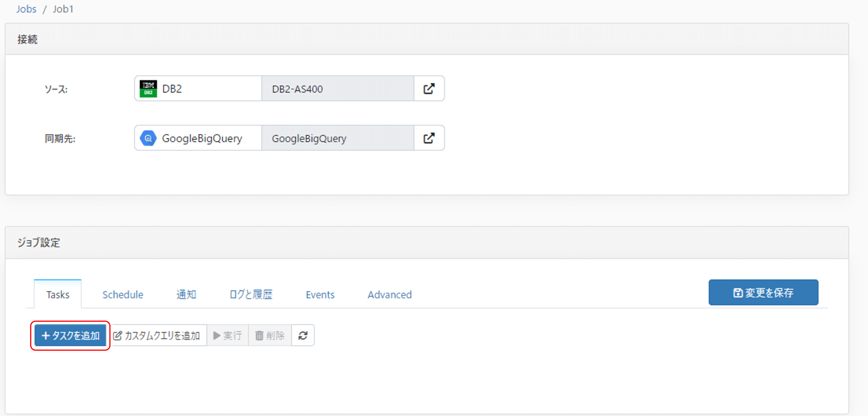The width and height of the screenshot is (868, 416).
Task: Click カスタムクエリを追加 edit button
Action: [157, 335]
